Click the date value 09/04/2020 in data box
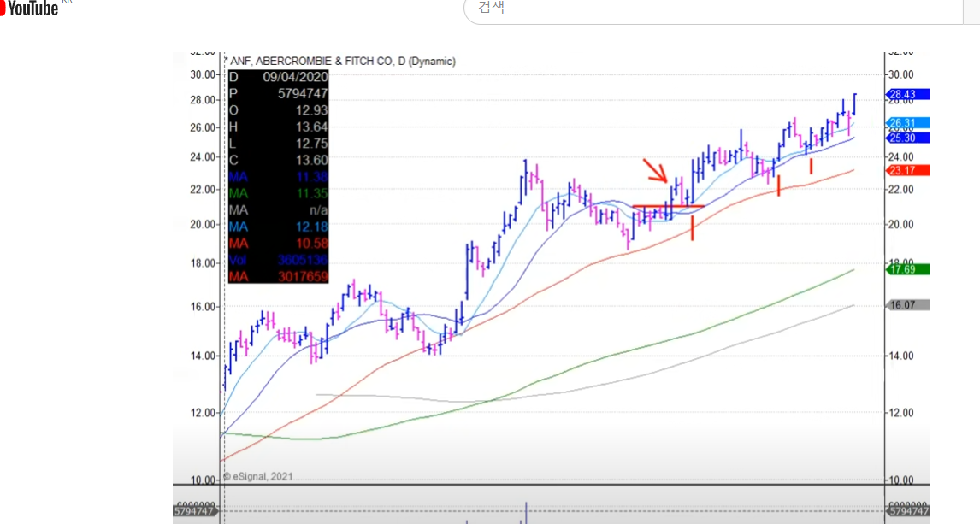This screenshot has width=980, height=524. (295, 77)
